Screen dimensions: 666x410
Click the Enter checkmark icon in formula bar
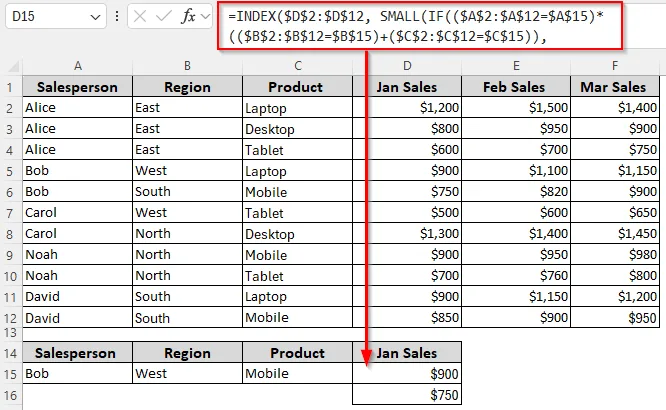tap(164, 17)
